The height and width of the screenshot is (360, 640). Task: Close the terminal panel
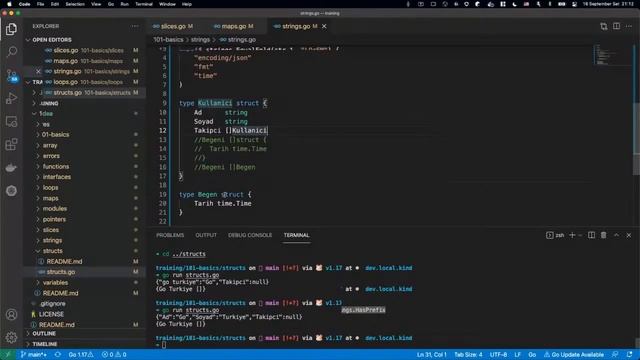pos(629,235)
